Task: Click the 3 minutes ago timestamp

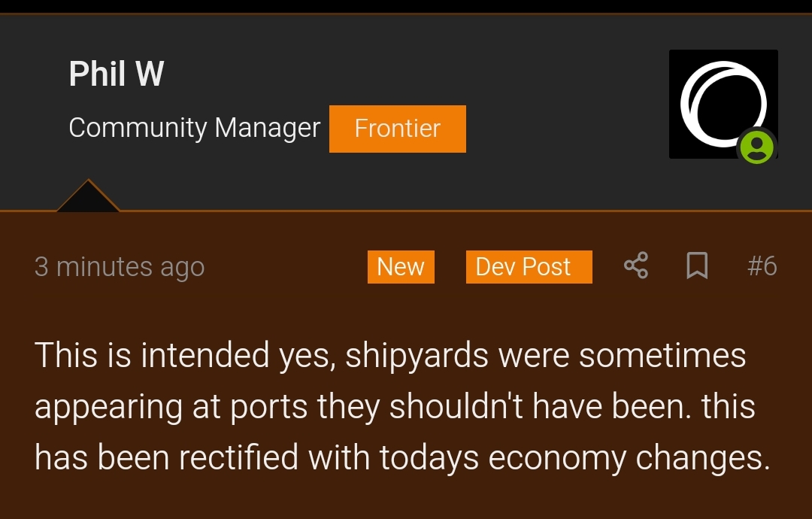Action: 120,267
